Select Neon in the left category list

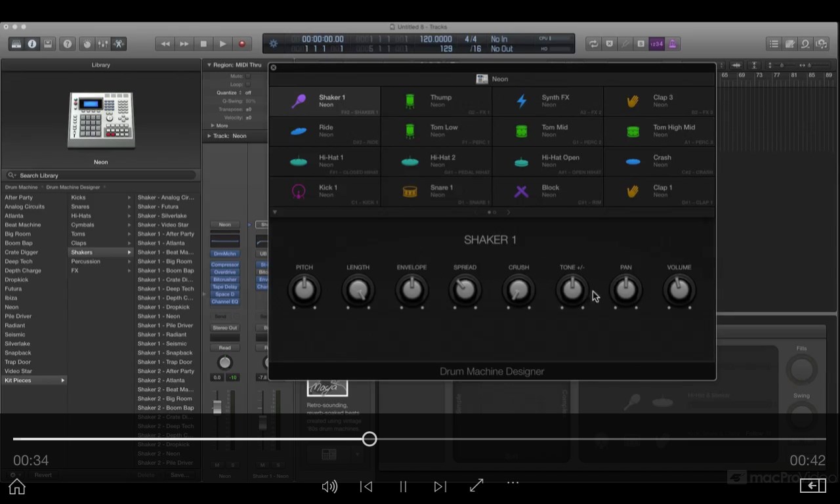tap(11, 306)
